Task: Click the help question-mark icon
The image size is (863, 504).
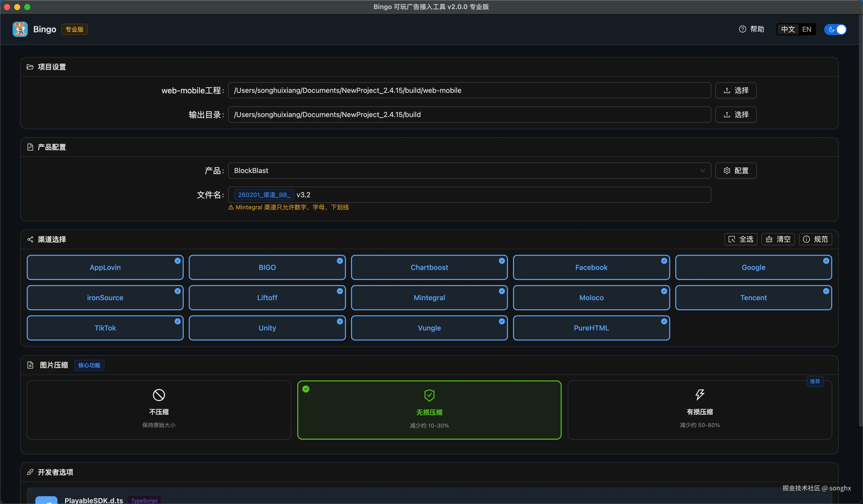Action: tap(742, 30)
